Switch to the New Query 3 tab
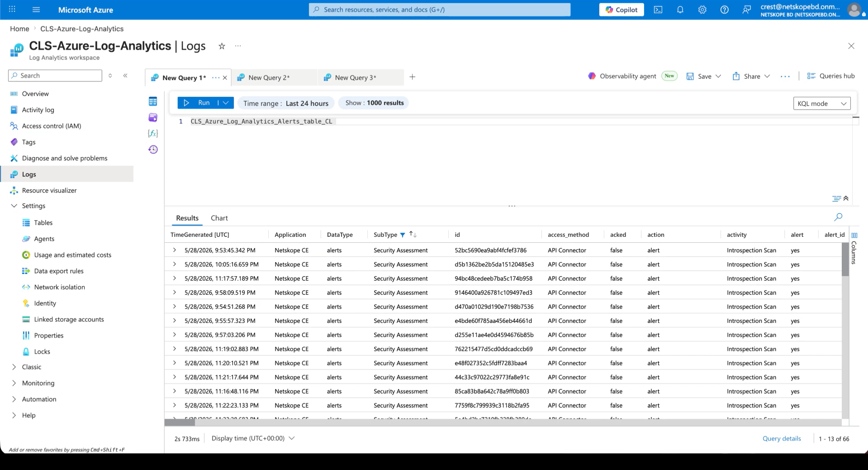Image resolution: width=868 pixels, height=470 pixels. (x=360, y=77)
